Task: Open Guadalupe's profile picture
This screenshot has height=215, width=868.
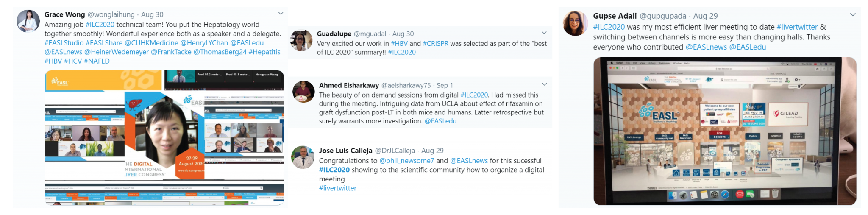Action: 301,40
